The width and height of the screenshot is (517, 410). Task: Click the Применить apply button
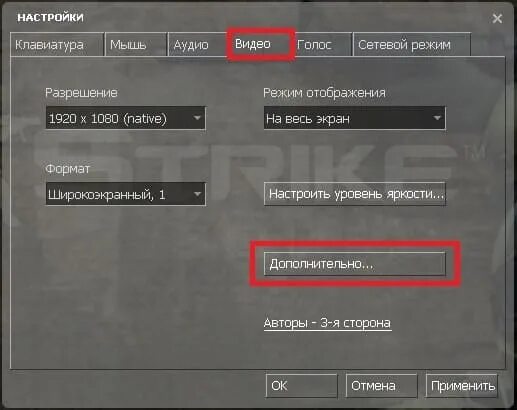point(462,386)
